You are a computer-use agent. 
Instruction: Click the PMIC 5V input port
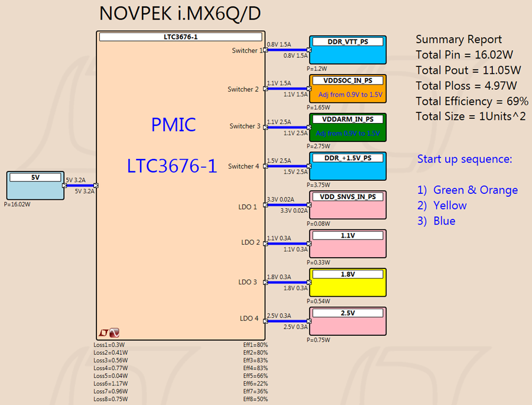[x=96, y=186]
